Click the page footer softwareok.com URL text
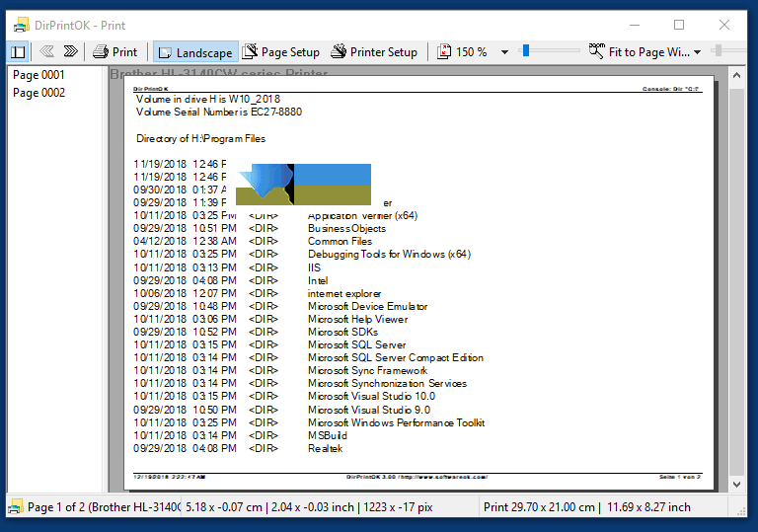 [x=444, y=477]
